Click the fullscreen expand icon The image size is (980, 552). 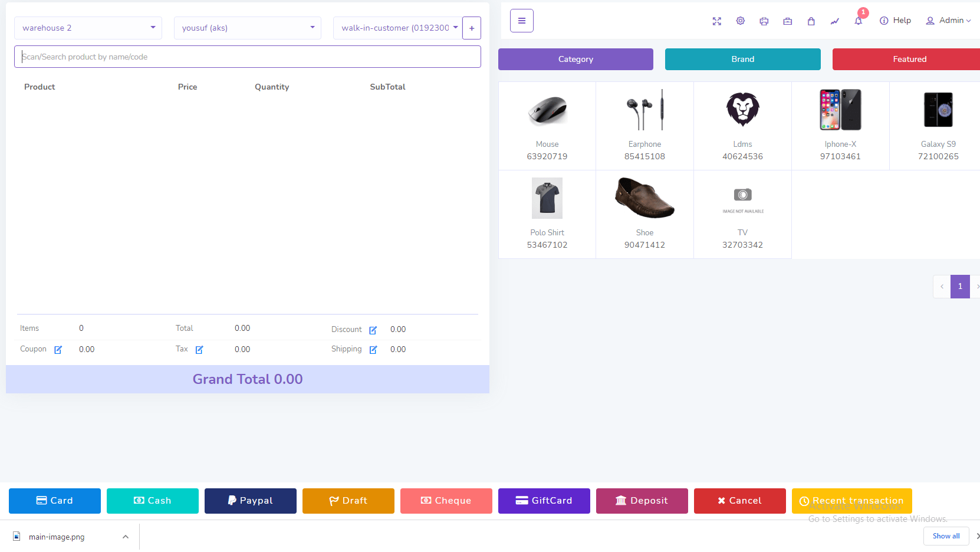[716, 21]
